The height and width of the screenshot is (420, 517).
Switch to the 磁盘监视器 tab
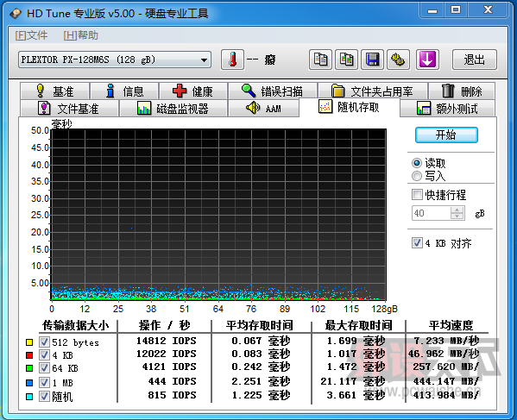click(173, 109)
